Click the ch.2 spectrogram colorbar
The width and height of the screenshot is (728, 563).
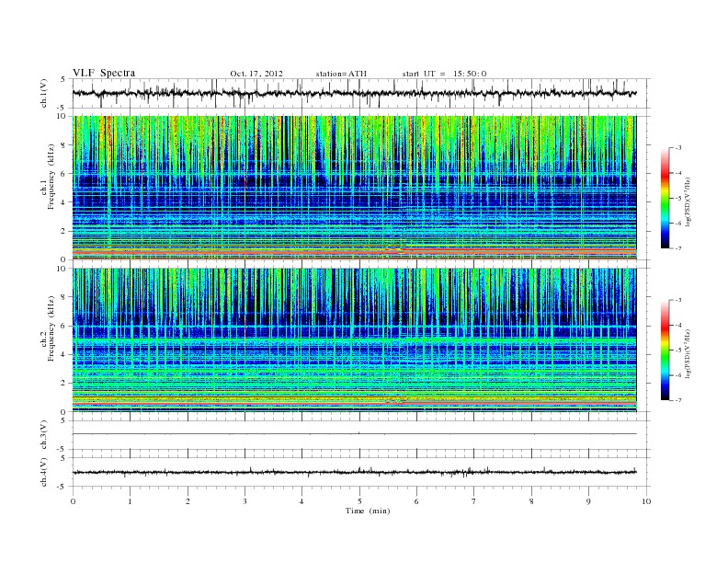(x=665, y=350)
